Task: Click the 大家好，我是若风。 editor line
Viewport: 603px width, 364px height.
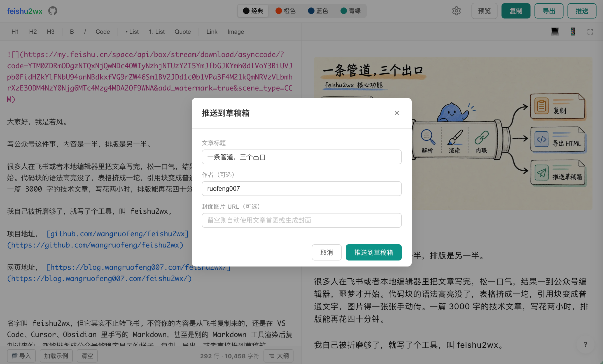Action: click(37, 122)
